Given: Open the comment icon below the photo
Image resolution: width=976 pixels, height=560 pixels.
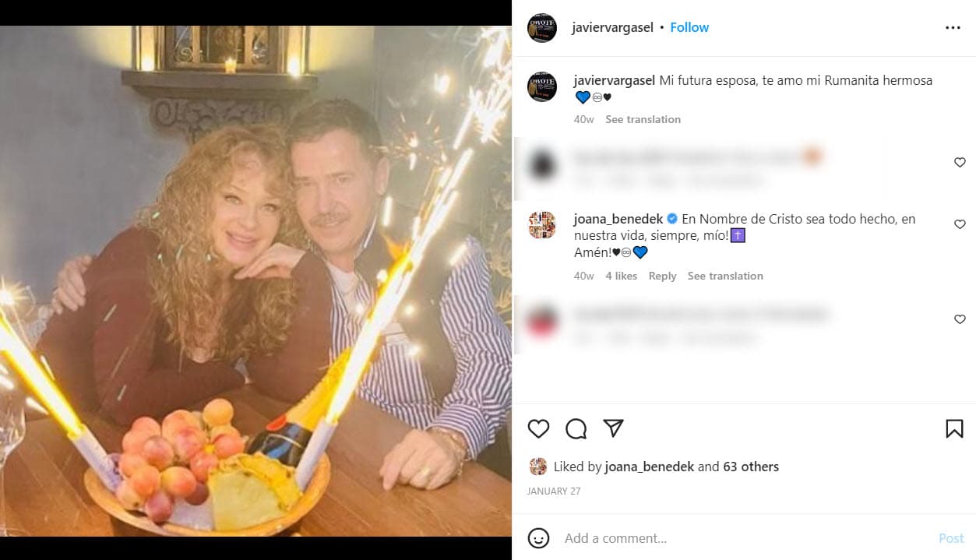Looking at the screenshot, I should (x=576, y=428).
